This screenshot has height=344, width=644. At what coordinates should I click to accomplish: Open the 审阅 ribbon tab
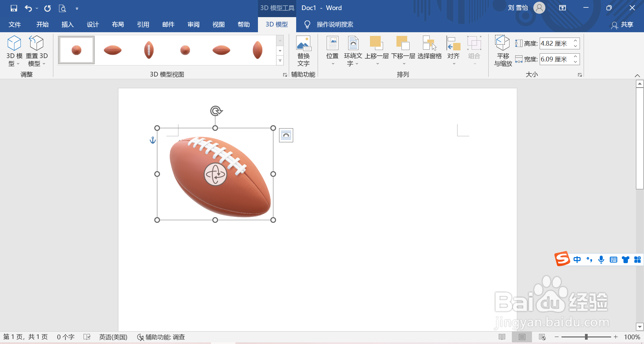tap(193, 24)
